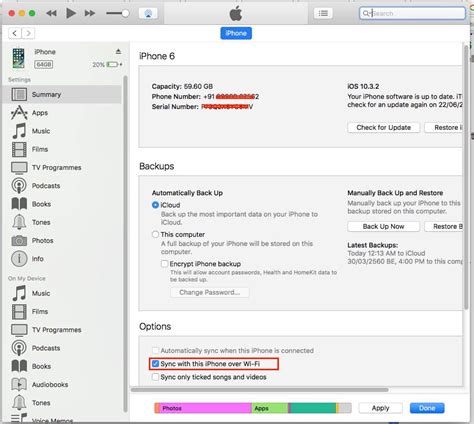Screen dimensions: 474x424
Task: Click the 20% battery indicator
Action: tap(107, 64)
